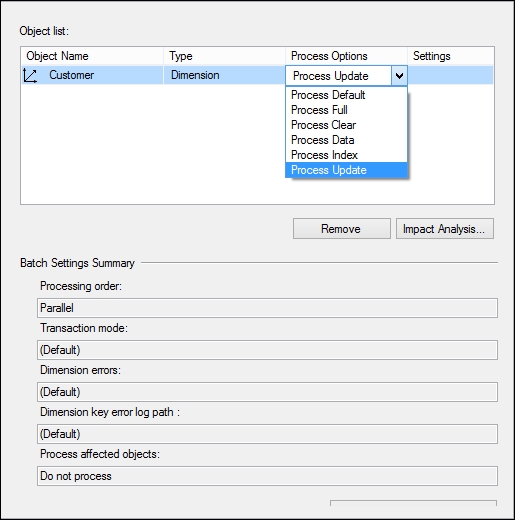
Task: Click the Process Options column header
Action: 346,56
